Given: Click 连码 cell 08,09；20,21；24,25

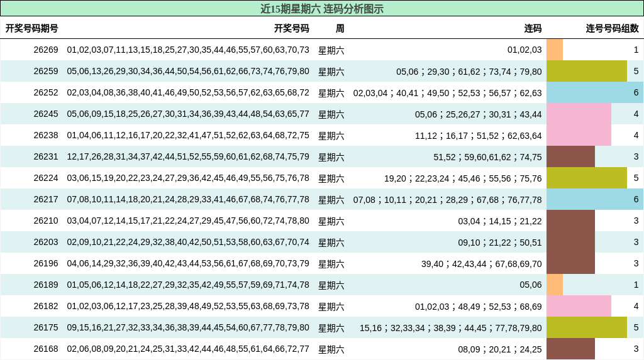Looking at the screenshot, I should (500, 349).
